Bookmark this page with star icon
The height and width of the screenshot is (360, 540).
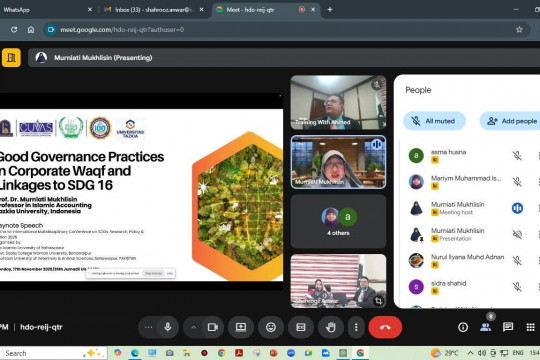click(x=519, y=30)
